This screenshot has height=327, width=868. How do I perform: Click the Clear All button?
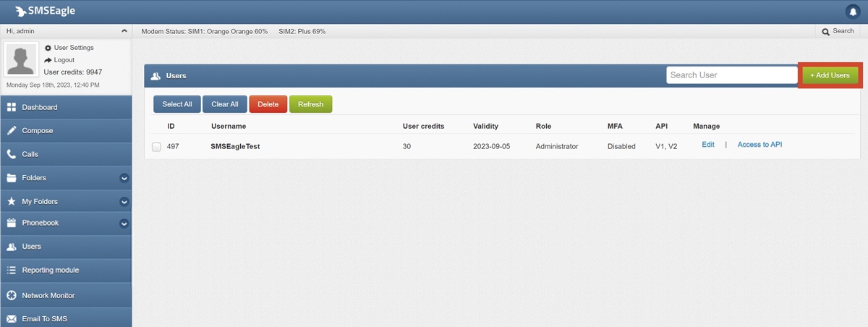225,104
